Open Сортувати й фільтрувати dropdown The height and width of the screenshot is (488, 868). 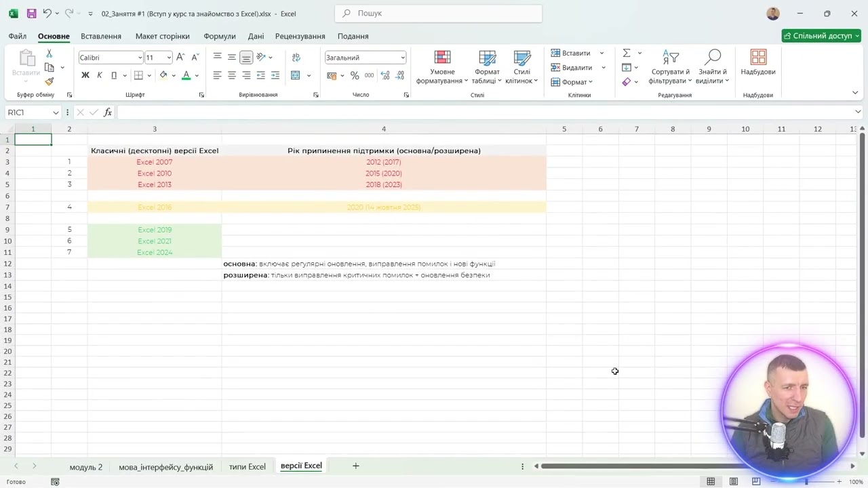[x=670, y=66]
